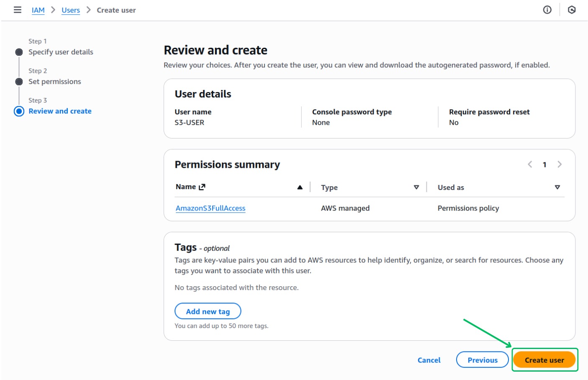Sort by Type column arrow
Screen dimensions: 588x380
(416, 187)
